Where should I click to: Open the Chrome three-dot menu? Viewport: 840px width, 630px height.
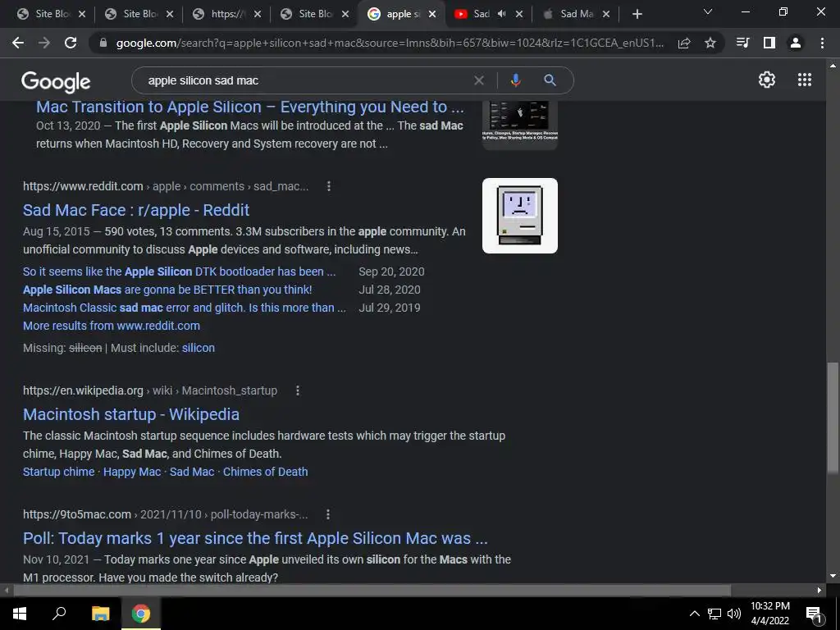pos(822,43)
